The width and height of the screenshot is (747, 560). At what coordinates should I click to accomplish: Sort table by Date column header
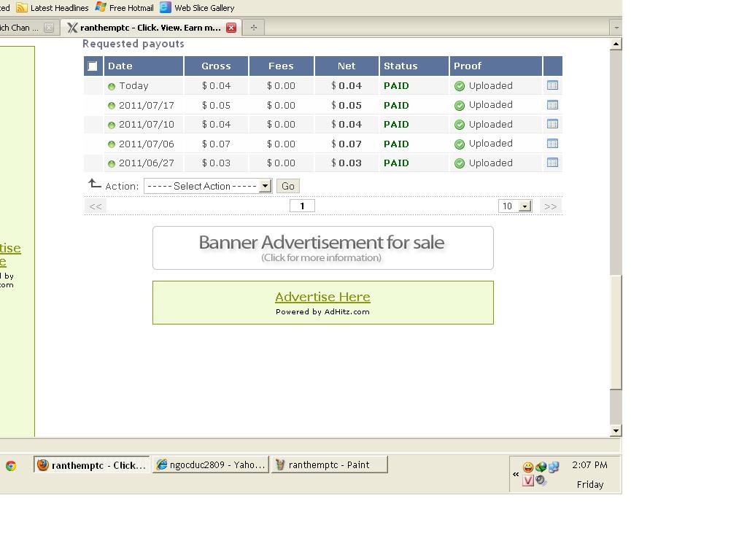click(144, 66)
